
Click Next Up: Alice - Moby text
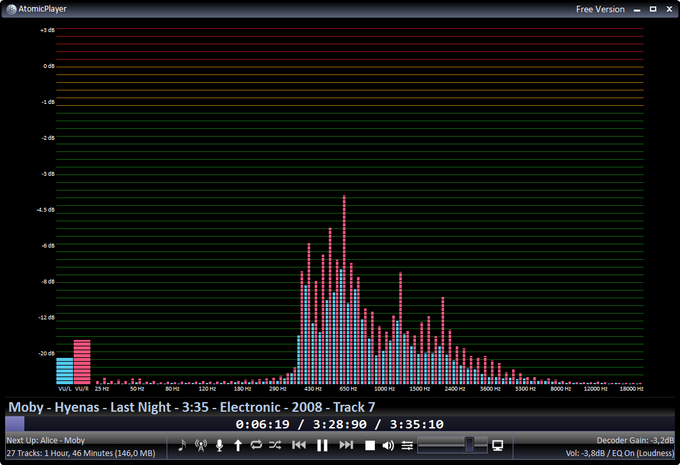(46, 440)
